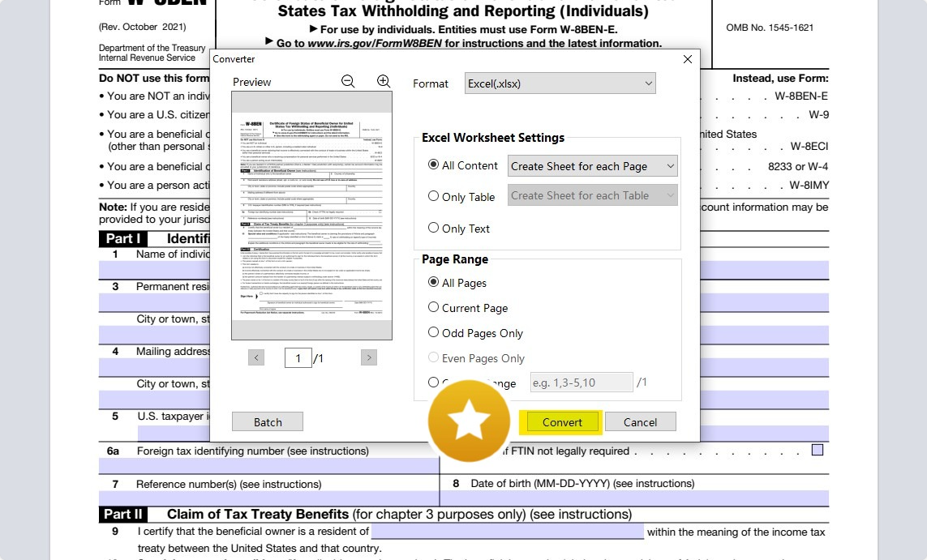
Task: Go to next preview page
Action: tap(369, 357)
